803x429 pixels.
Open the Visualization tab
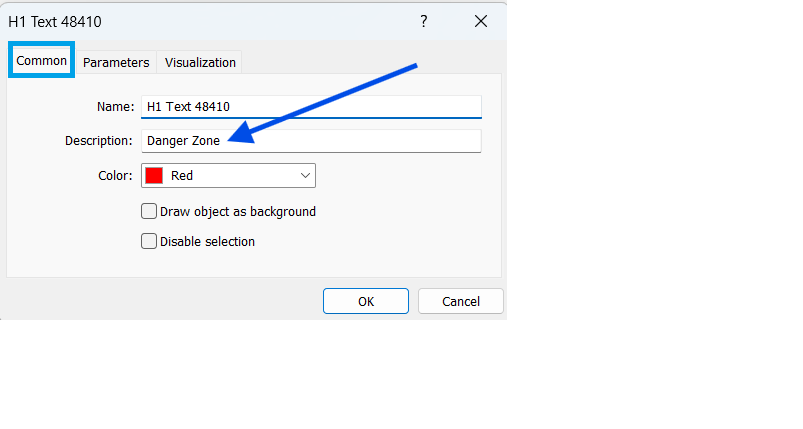coord(200,62)
